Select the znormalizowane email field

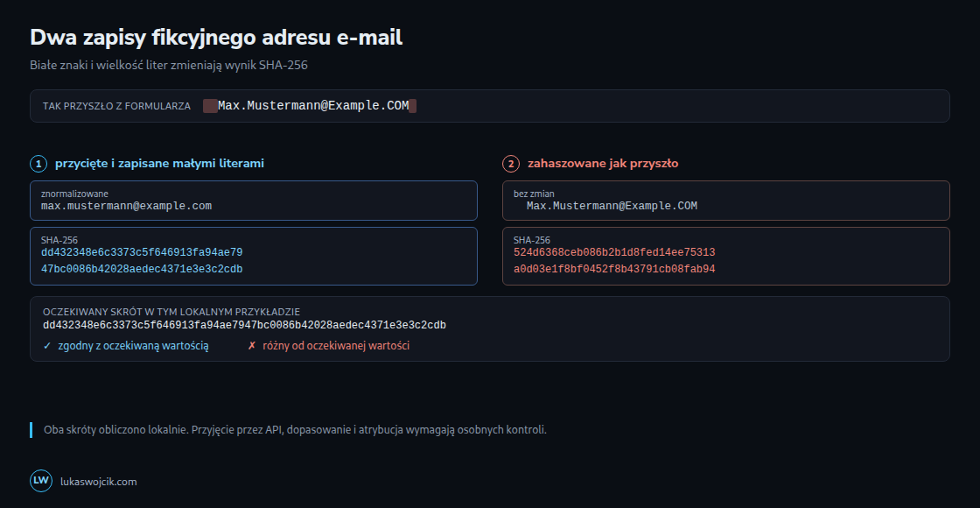click(x=254, y=201)
